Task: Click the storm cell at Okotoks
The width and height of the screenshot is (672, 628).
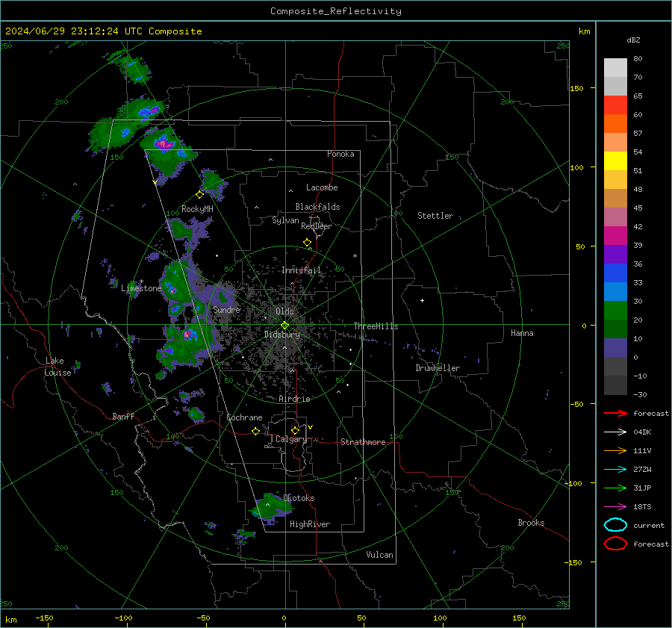Action: 271,508
